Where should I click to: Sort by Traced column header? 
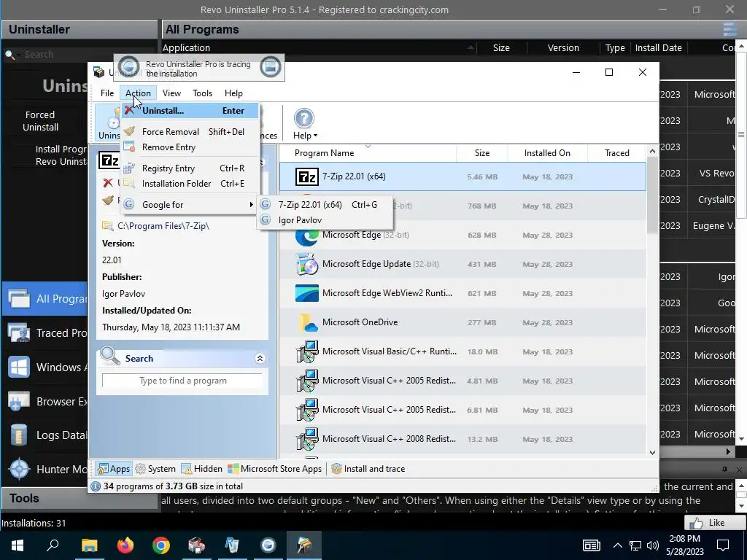617,153
